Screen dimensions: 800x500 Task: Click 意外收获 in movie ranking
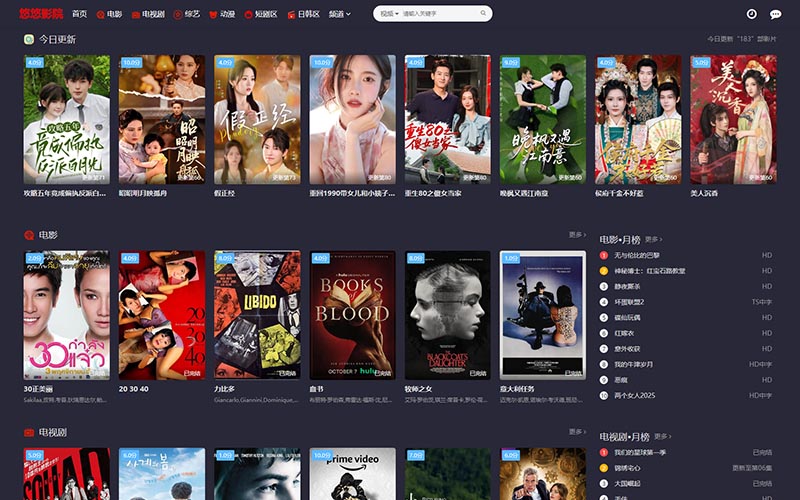[x=627, y=349]
